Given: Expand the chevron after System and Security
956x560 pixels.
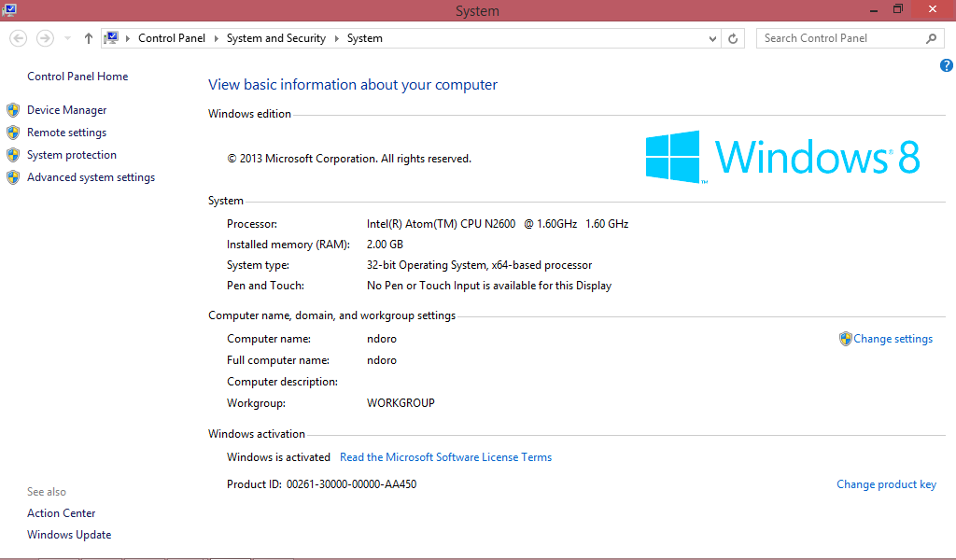Looking at the screenshot, I should click(337, 38).
